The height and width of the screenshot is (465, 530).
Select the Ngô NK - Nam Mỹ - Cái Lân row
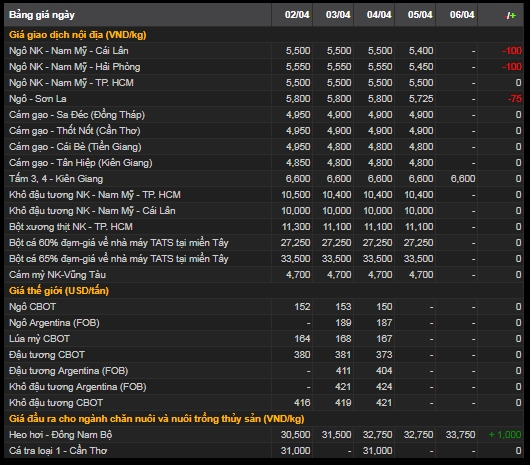[x=264, y=51]
